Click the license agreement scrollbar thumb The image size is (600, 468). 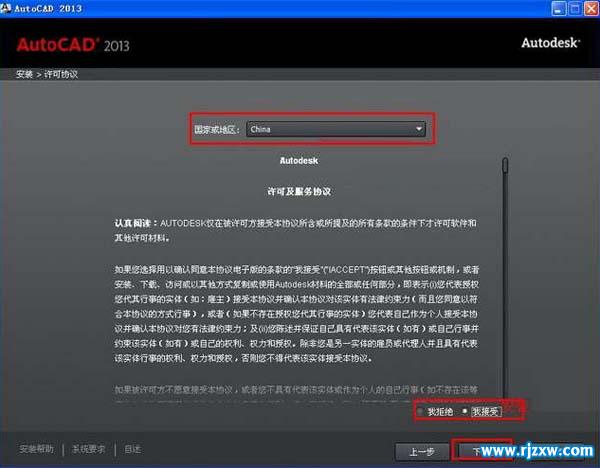pyautogui.click(x=505, y=165)
